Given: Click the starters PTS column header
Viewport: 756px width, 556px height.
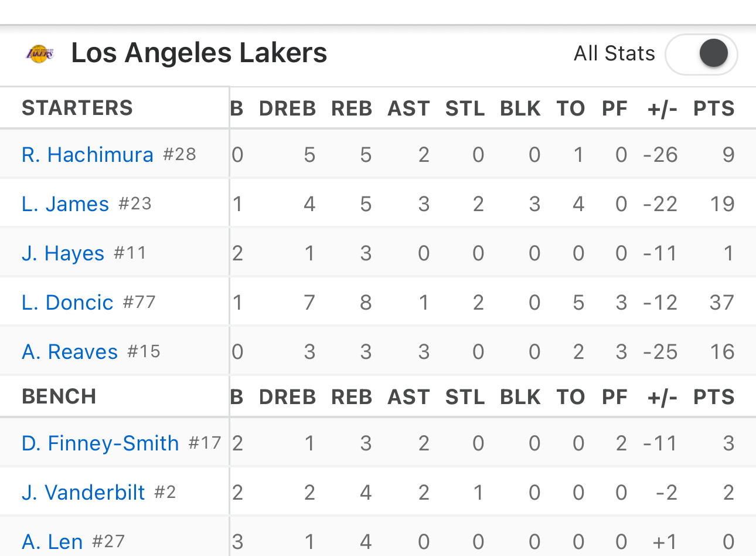Looking at the screenshot, I should click(714, 109).
